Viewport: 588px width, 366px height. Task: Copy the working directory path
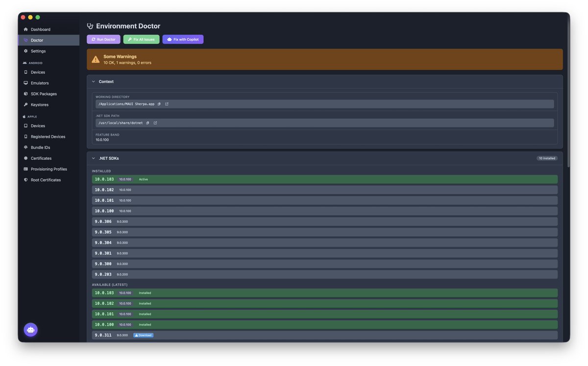[x=159, y=104]
